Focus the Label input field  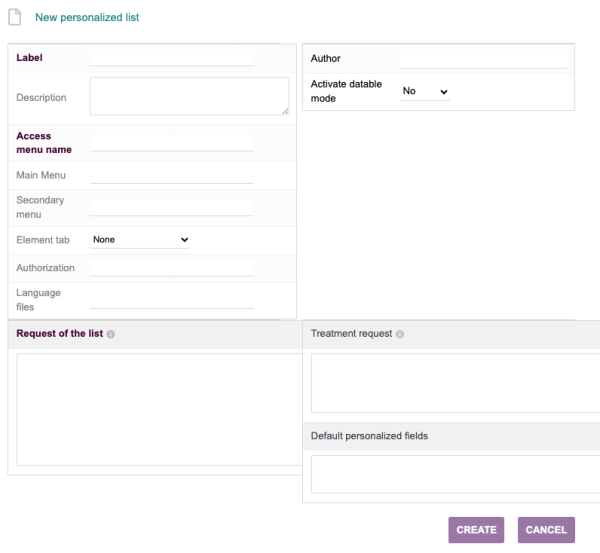pos(172,58)
